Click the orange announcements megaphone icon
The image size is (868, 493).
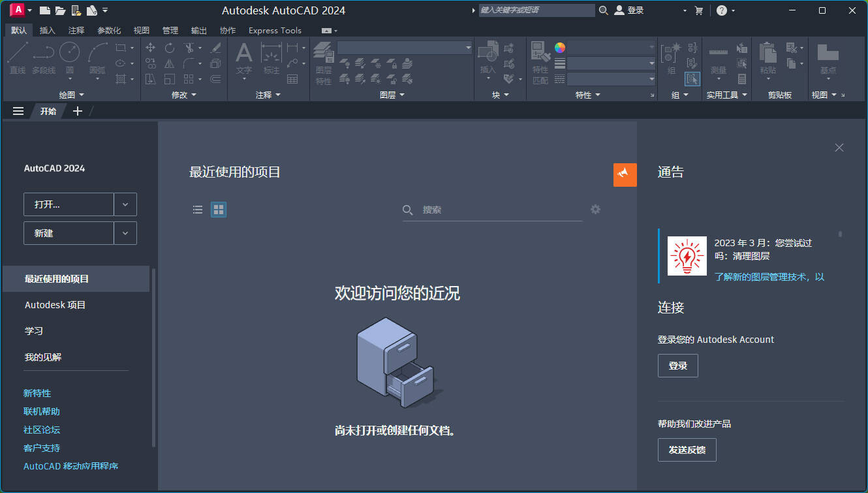point(625,174)
